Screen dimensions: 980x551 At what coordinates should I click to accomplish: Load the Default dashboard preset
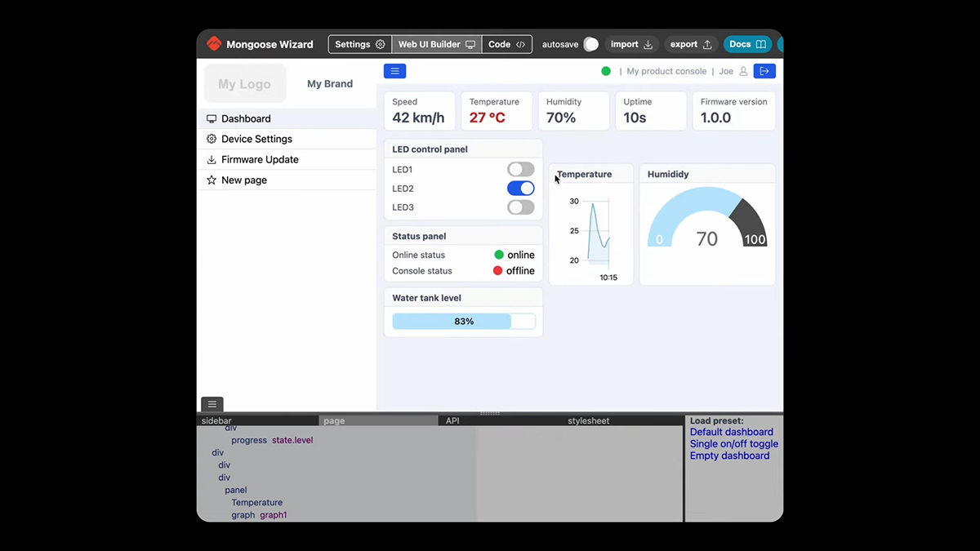(731, 432)
